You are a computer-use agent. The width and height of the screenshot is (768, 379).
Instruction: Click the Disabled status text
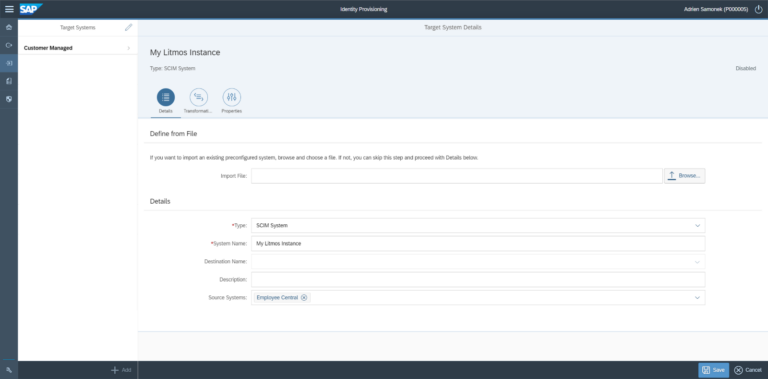coord(745,69)
